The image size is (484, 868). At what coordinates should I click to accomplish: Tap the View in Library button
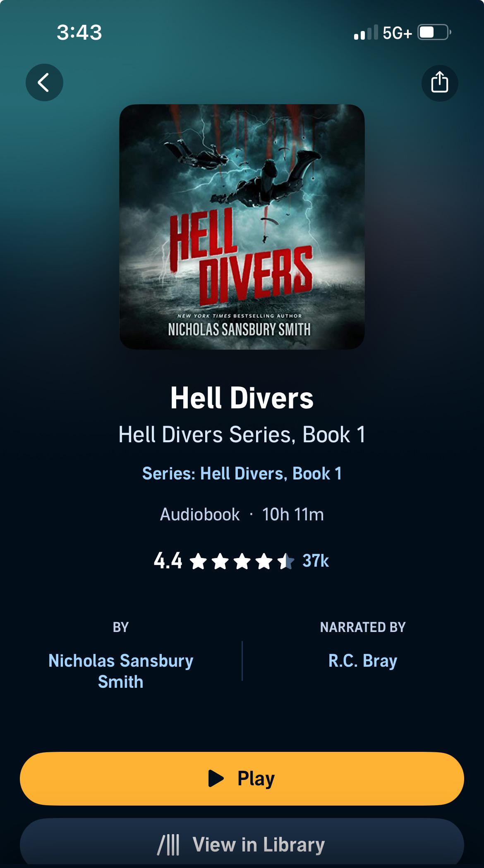242,843
